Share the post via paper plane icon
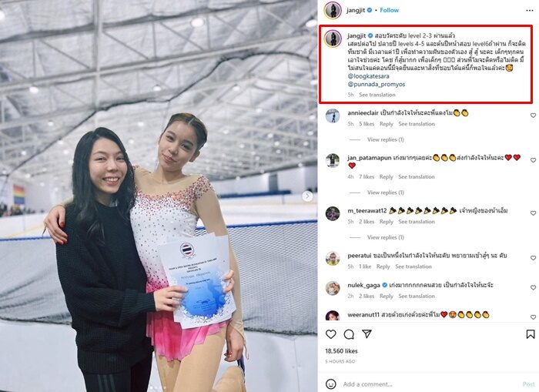The width and height of the screenshot is (539, 392). (367, 334)
